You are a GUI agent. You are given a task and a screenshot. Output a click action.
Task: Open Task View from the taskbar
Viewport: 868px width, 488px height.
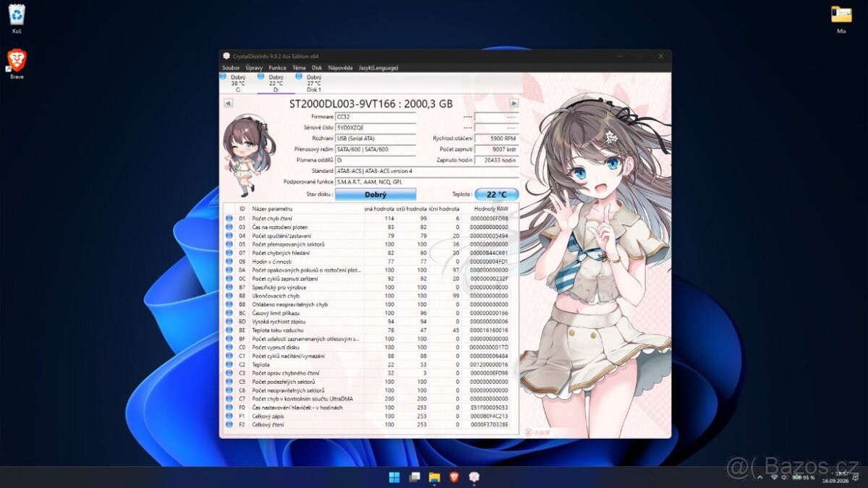tap(414, 477)
